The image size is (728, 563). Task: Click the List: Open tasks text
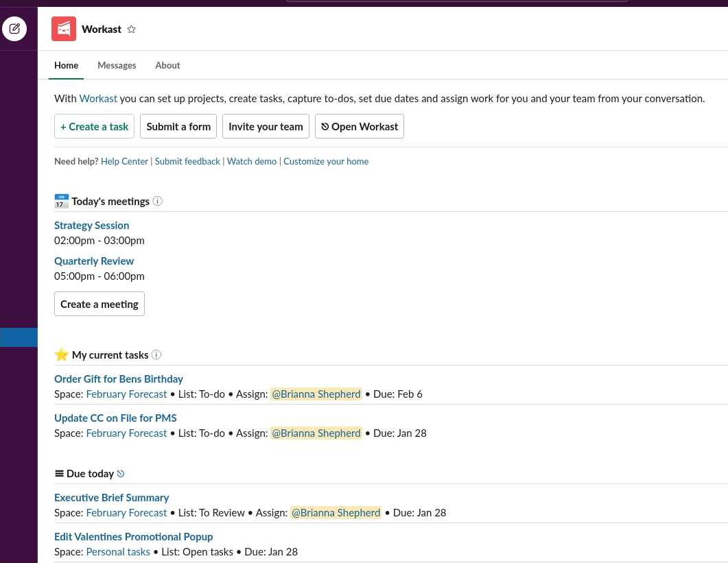[198, 552]
